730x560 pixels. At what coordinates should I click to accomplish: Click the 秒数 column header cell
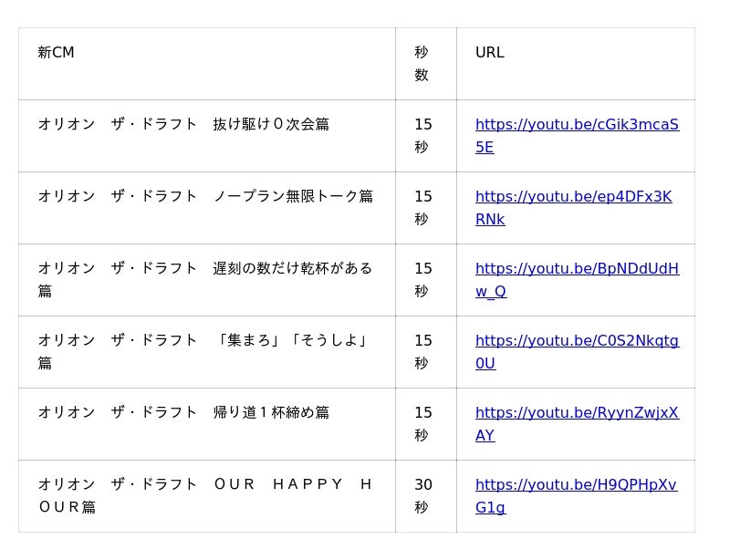(425, 64)
